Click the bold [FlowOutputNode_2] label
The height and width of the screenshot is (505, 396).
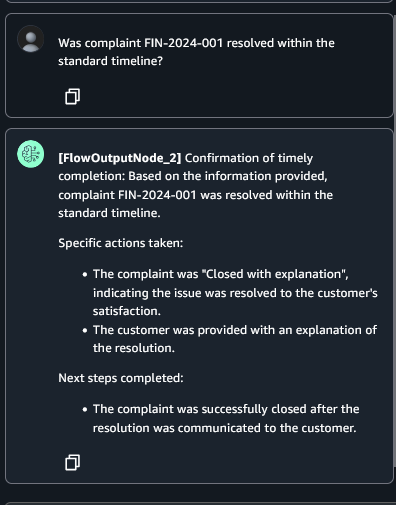pyautogui.click(x=120, y=158)
